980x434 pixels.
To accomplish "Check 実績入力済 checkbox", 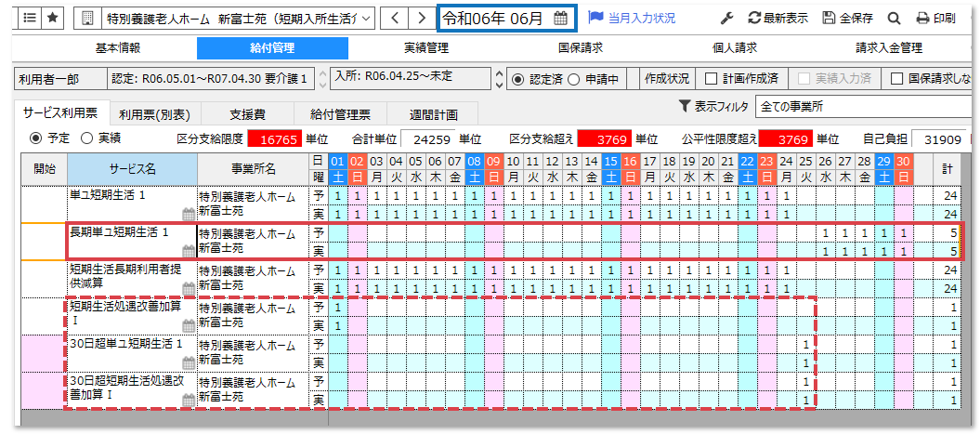I will point(804,79).
